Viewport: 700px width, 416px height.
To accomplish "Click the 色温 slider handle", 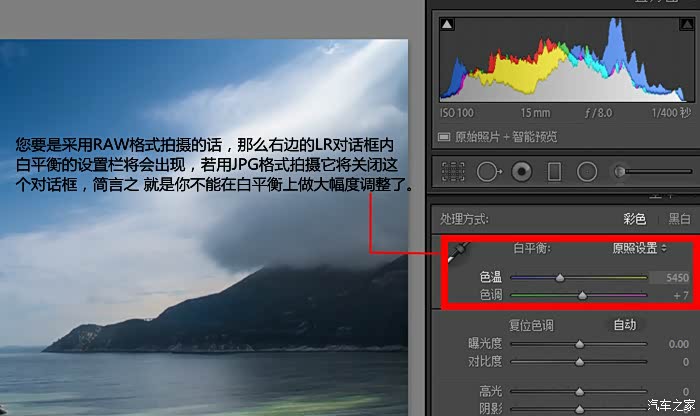I will pos(560,278).
